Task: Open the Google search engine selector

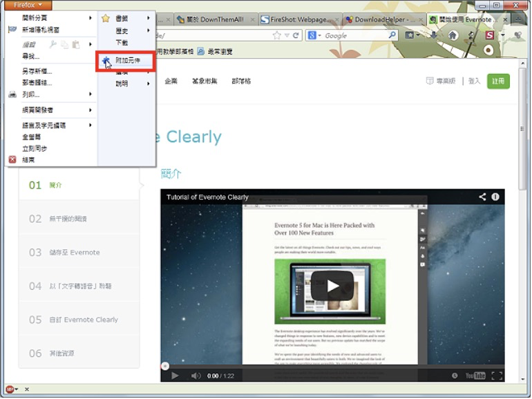Action: (x=314, y=35)
